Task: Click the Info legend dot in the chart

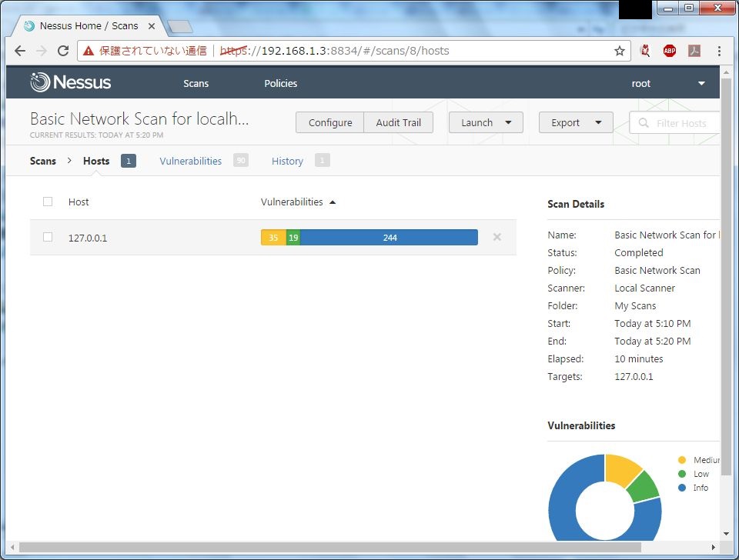Action: (681, 488)
